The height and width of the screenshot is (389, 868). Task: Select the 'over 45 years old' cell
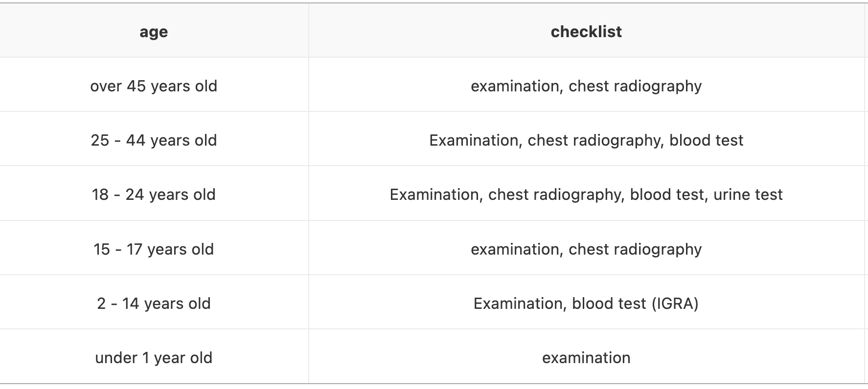click(154, 86)
